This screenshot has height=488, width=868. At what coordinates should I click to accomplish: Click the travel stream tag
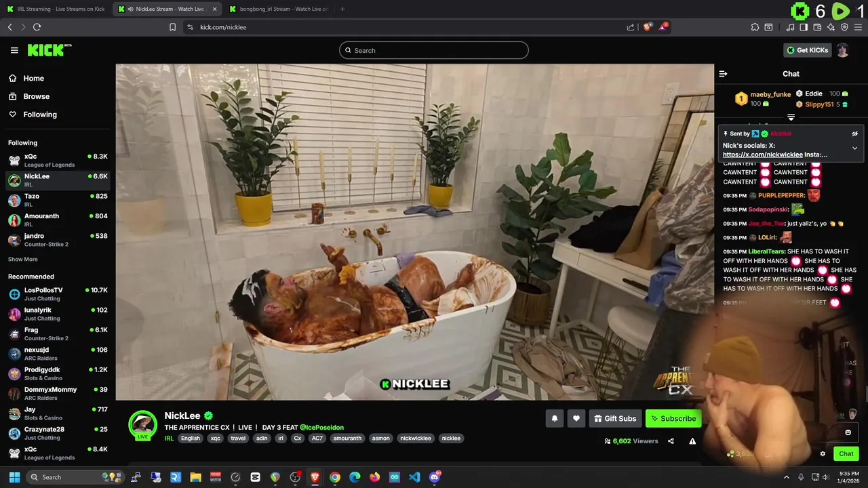pos(238,439)
